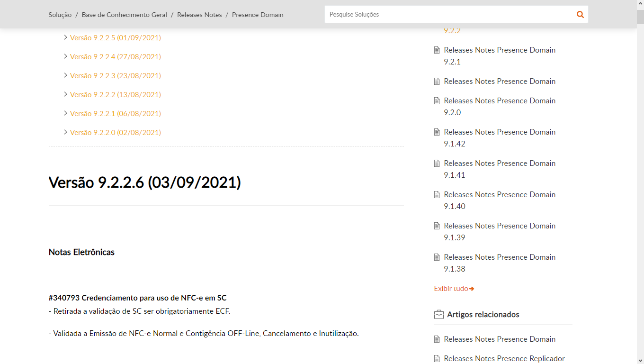
Task: Click the document icon beside Presence Domain 9.1.38
Action: tap(437, 257)
